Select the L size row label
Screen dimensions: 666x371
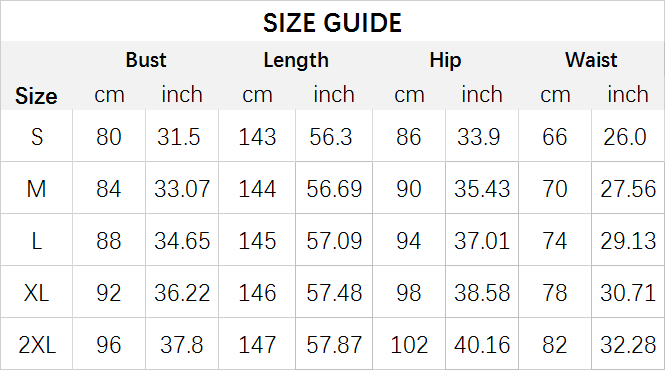click(x=37, y=241)
